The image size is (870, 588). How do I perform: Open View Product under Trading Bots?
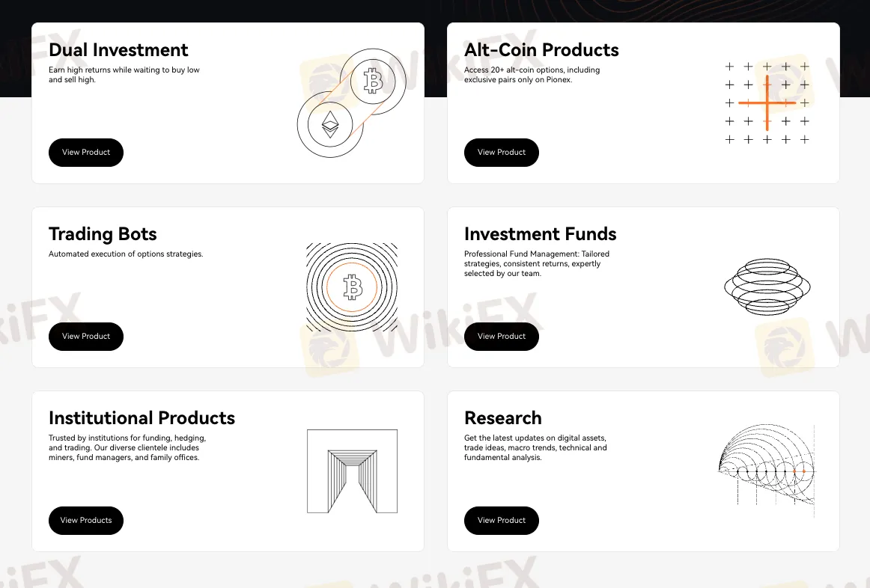coord(86,337)
